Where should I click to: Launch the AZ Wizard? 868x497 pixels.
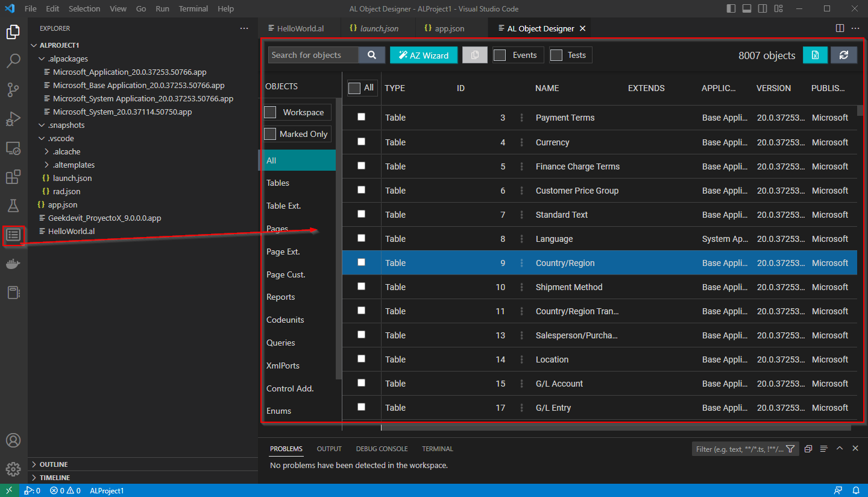pos(424,55)
